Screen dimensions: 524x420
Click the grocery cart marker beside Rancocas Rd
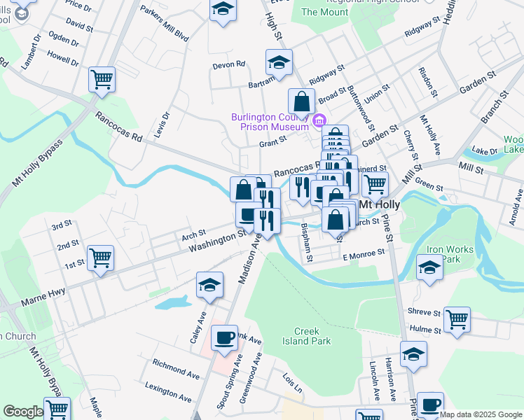click(x=102, y=80)
